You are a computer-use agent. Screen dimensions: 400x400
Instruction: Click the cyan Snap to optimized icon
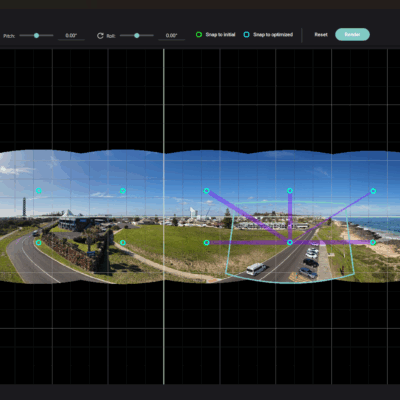coord(246,35)
